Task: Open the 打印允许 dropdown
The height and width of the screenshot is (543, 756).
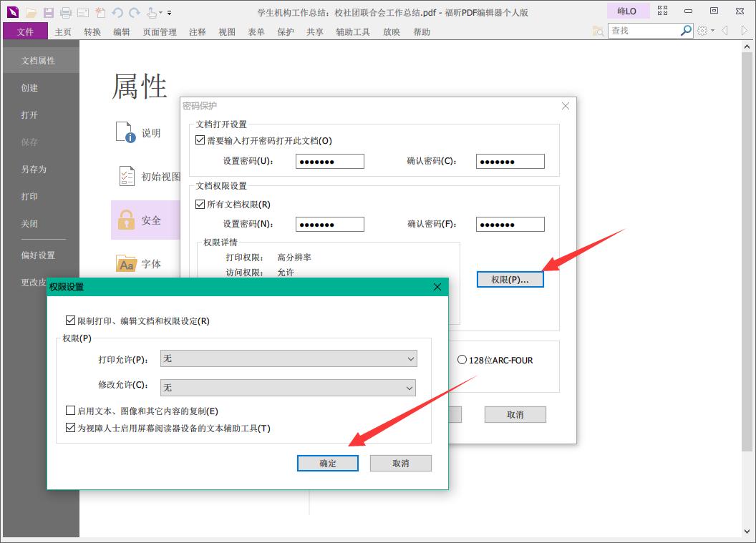Action: coord(410,358)
